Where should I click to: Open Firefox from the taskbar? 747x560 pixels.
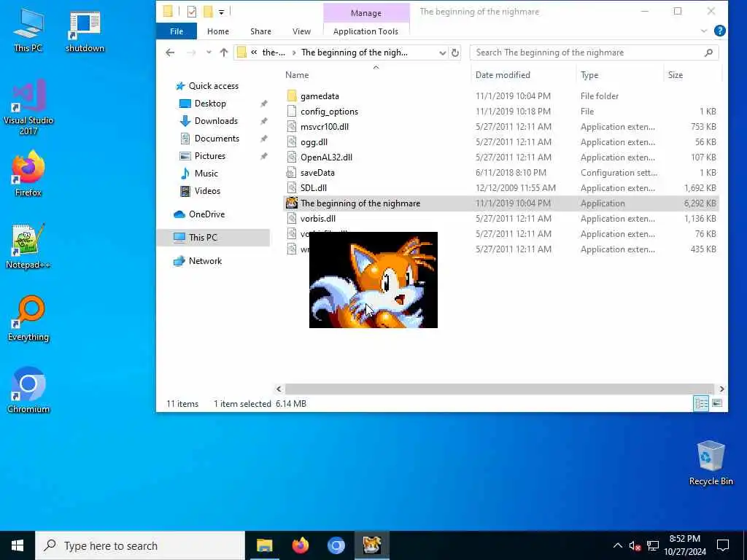300,545
